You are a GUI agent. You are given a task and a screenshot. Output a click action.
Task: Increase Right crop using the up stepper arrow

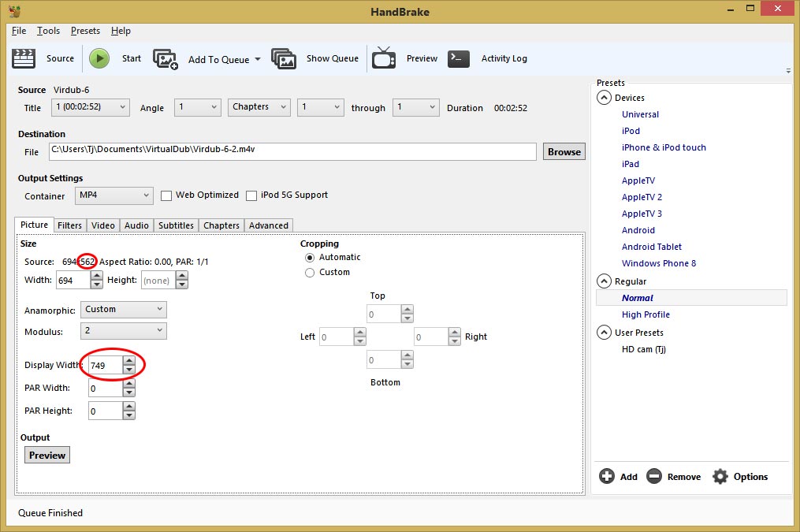coord(455,332)
